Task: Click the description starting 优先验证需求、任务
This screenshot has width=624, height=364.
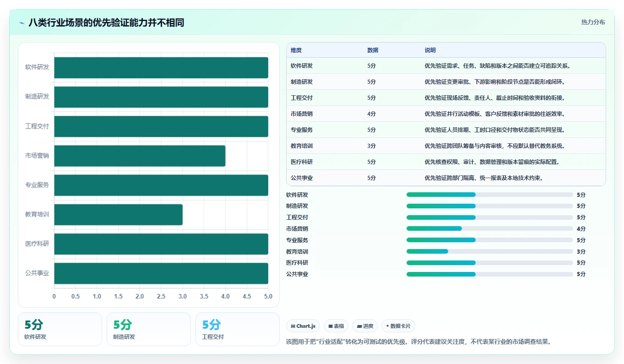Action: click(498, 66)
